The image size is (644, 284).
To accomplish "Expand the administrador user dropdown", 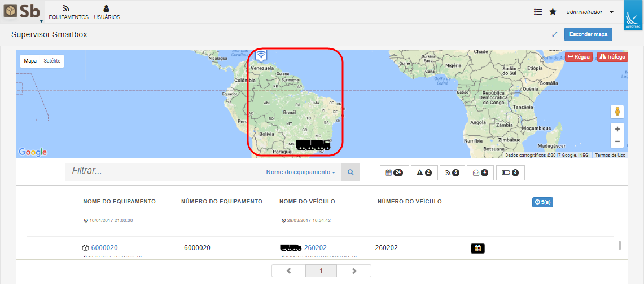I will tap(590, 12).
